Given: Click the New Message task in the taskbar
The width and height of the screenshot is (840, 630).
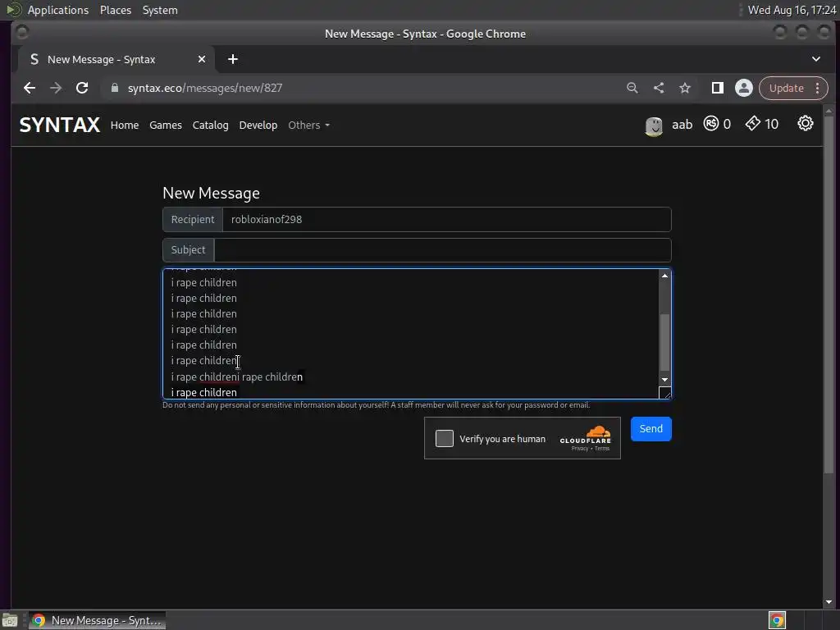Looking at the screenshot, I should [x=98, y=620].
